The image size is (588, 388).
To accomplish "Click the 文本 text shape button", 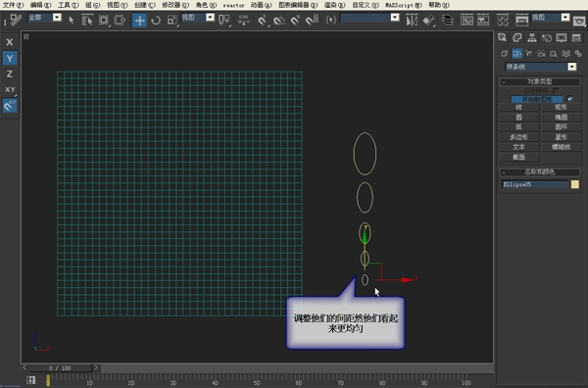I will (x=519, y=147).
